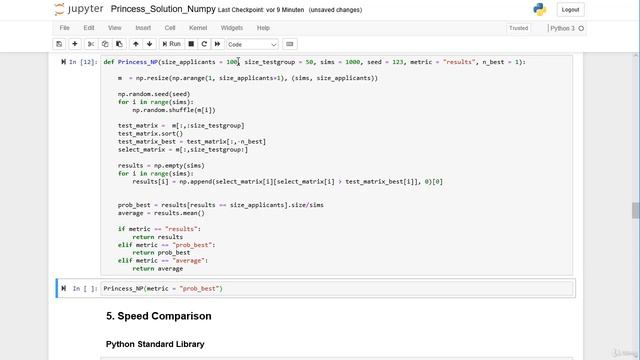The image size is (640, 360).
Task: Rename notebook Princess_Solution_Numpy title
Action: click(163, 9)
